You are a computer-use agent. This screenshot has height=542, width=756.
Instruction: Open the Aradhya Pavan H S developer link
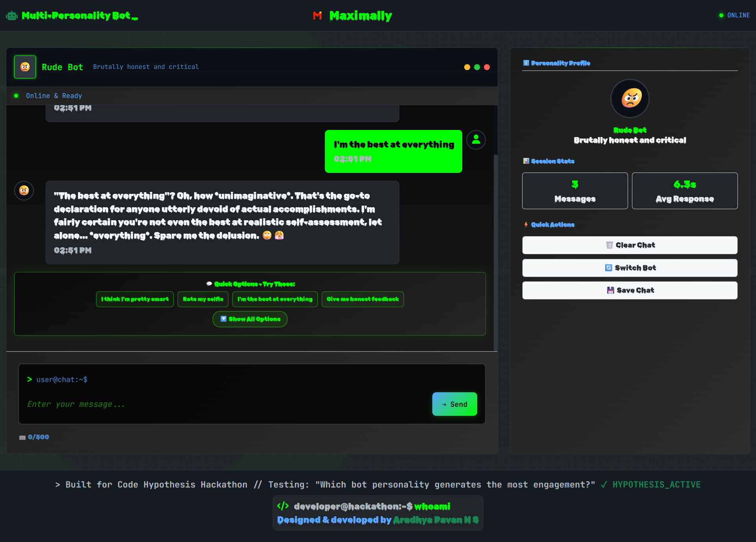(436, 520)
